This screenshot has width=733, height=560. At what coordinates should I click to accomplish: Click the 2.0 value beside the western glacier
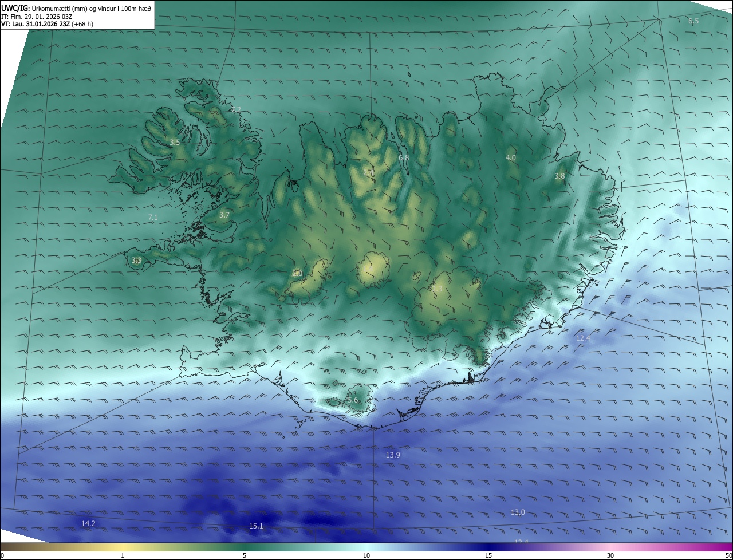[297, 274]
